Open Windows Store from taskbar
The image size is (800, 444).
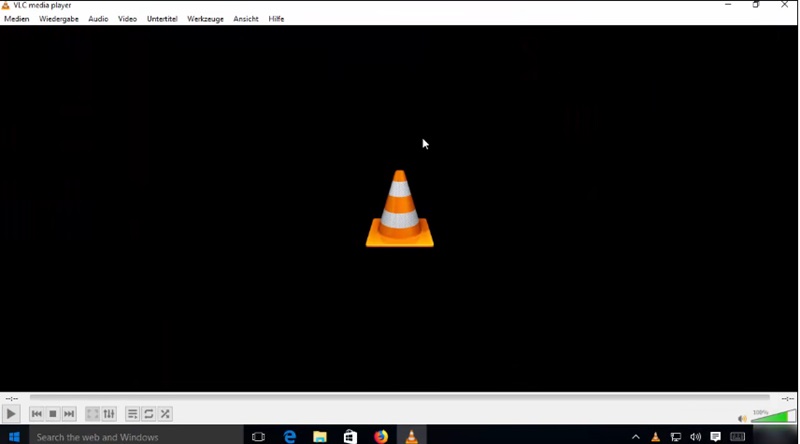350,437
